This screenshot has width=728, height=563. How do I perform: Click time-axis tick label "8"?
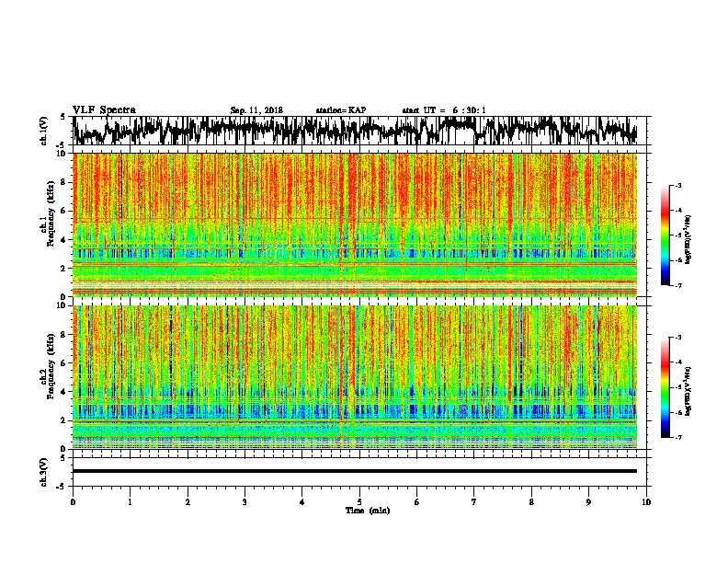[531, 502]
